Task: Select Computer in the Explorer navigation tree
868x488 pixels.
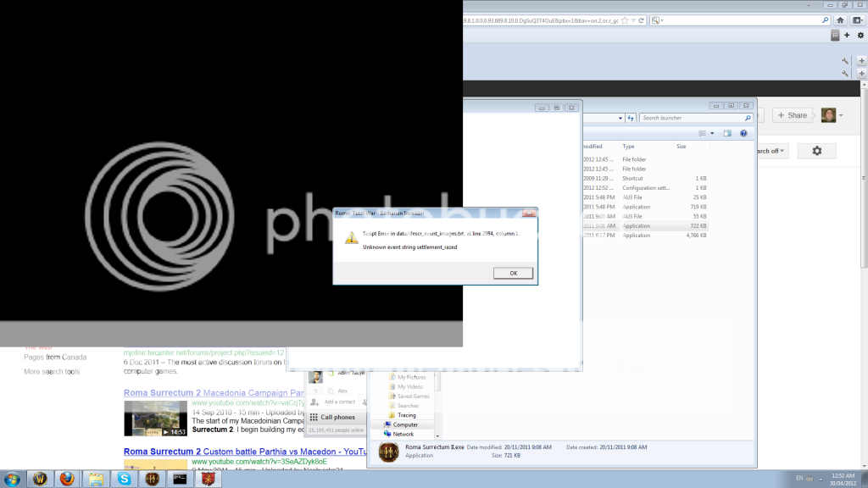Action: [x=405, y=424]
